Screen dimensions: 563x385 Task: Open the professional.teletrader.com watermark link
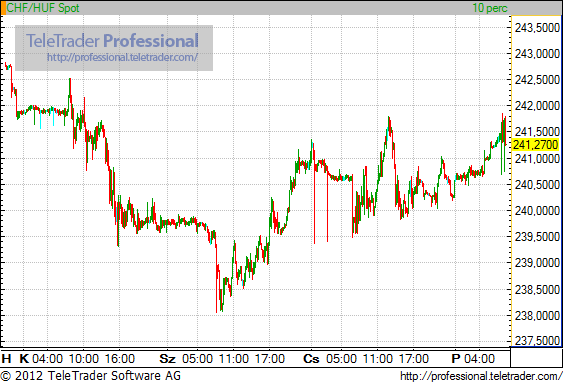pyautogui.click(x=122, y=57)
